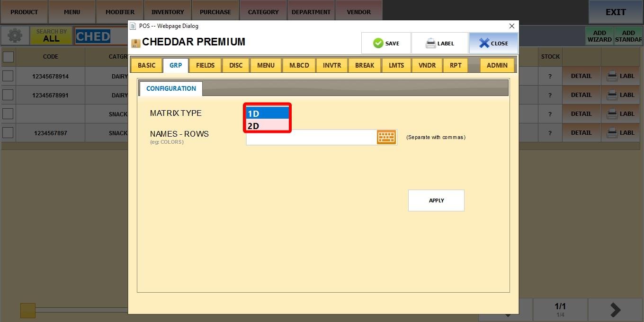
Task: Open the Search By ALL selector
Action: [51, 36]
